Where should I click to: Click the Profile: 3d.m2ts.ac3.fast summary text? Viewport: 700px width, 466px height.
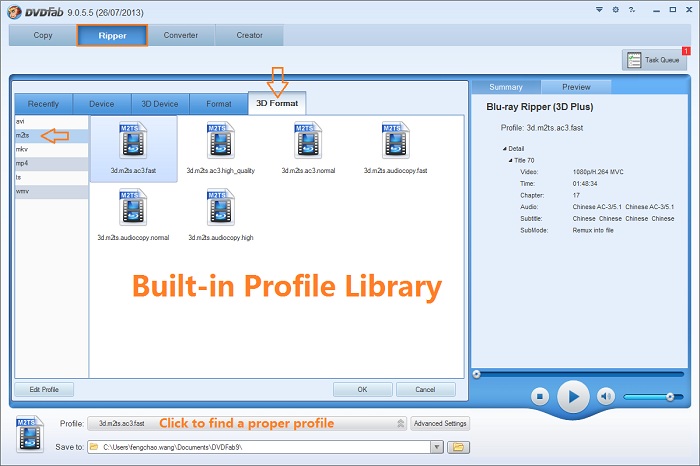(x=542, y=128)
